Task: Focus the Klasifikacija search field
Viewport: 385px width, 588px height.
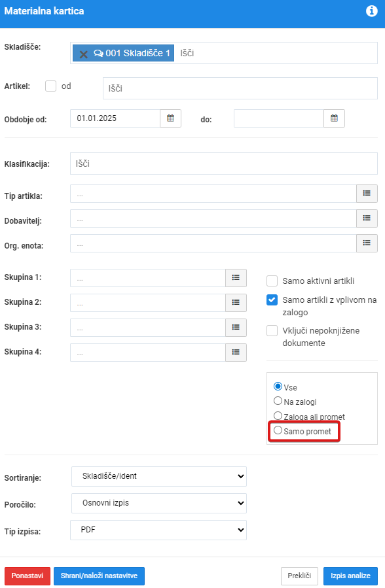Action: coord(224,164)
